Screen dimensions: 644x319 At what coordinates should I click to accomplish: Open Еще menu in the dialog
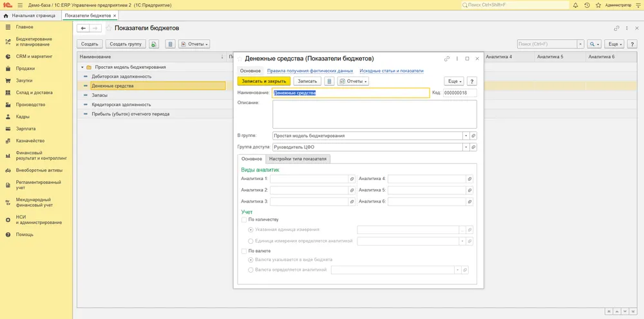[x=454, y=81]
